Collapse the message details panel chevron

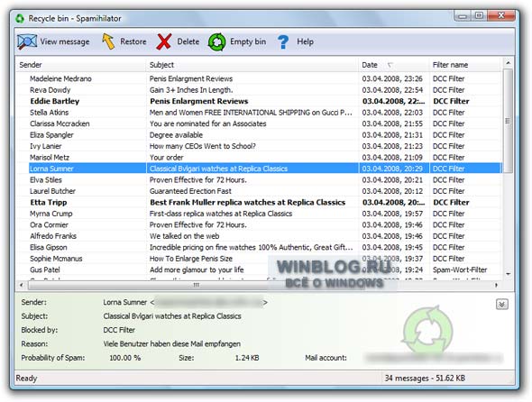502,305
